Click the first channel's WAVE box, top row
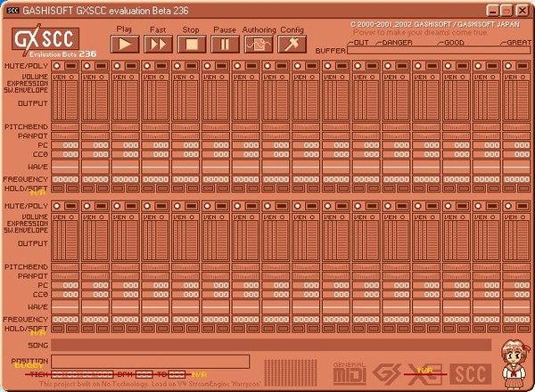The height and width of the screenshot is (392, 535). (65, 166)
